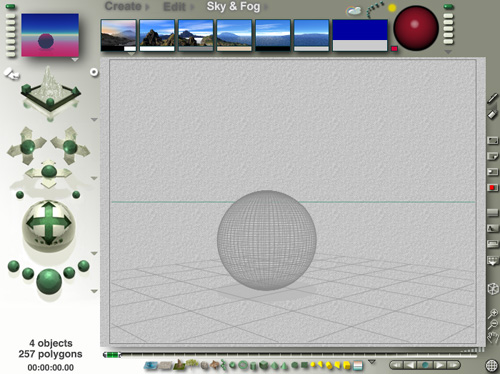This screenshot has height=374, width=500.
Task: Click the tree object icon in palette
Action: (191, 363)
